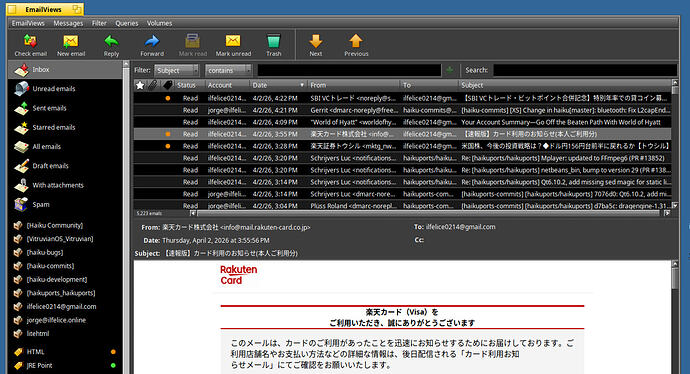Open the EmailViews menu
This screenshot has height=374, width=690.
point(28,23)
